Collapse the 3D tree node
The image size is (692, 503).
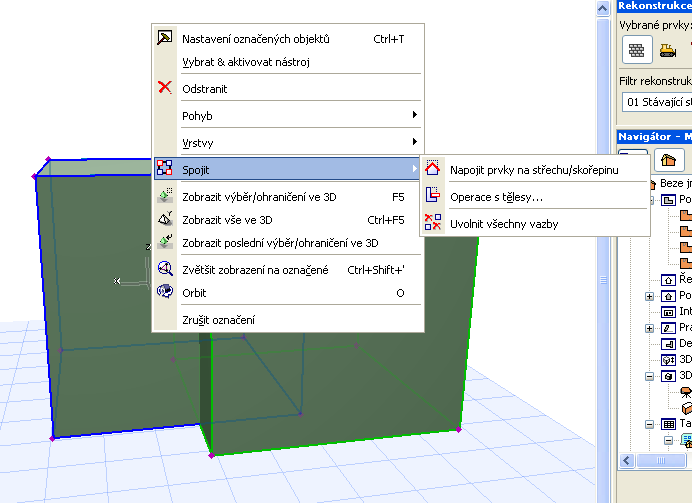[x=649, y=376]
